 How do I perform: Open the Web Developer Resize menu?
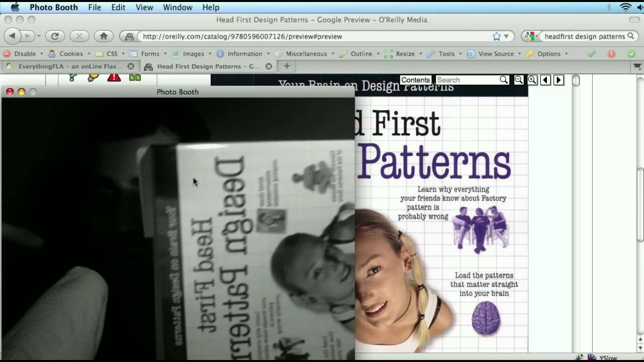(x=403, y=54)
